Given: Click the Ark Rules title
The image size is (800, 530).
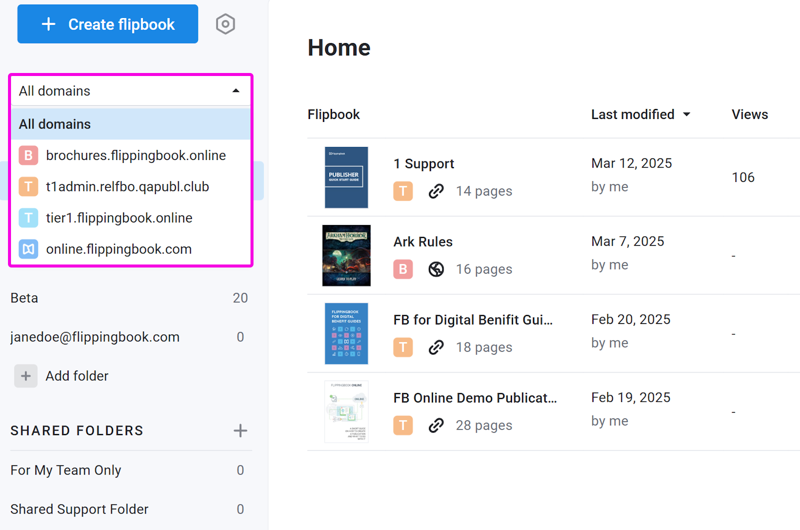Looking at the screenshot, I should (423, 242).
